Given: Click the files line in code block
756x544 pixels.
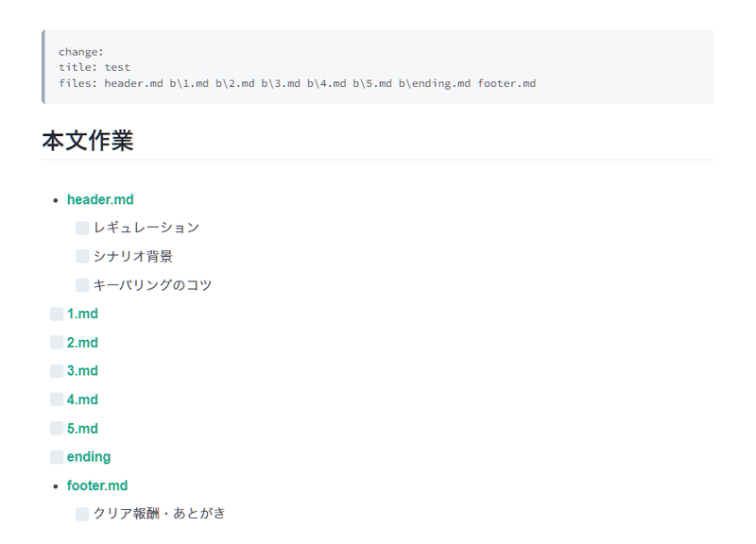Looking at the screenshot, I should [x=297, y=83].
